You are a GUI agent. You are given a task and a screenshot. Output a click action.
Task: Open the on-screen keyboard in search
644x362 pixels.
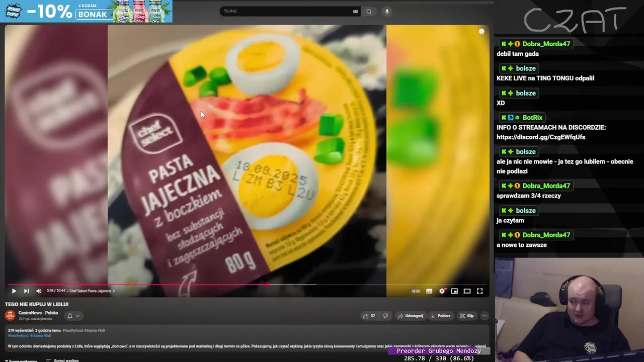click(356, 11)
